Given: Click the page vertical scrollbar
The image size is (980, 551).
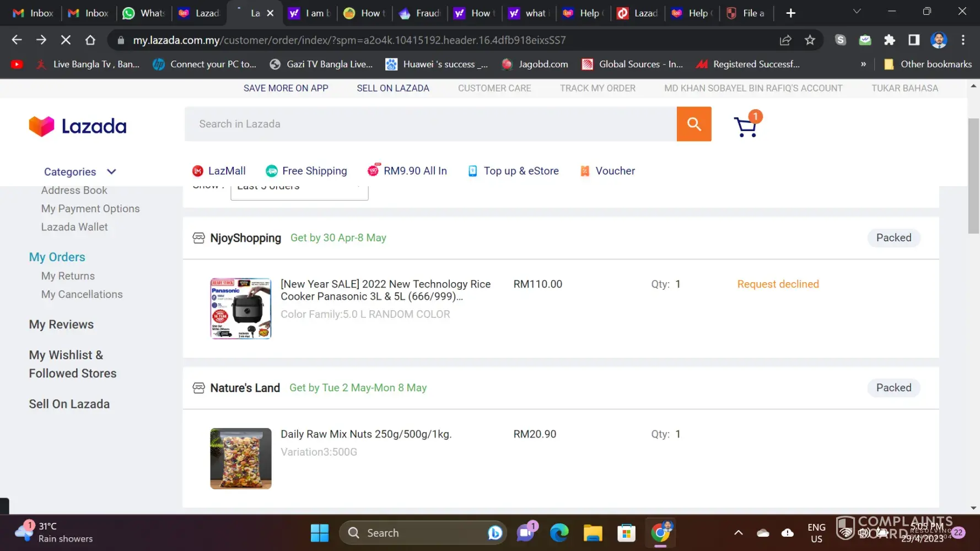Looking at the screenshot, I should [x=973, y=176].
